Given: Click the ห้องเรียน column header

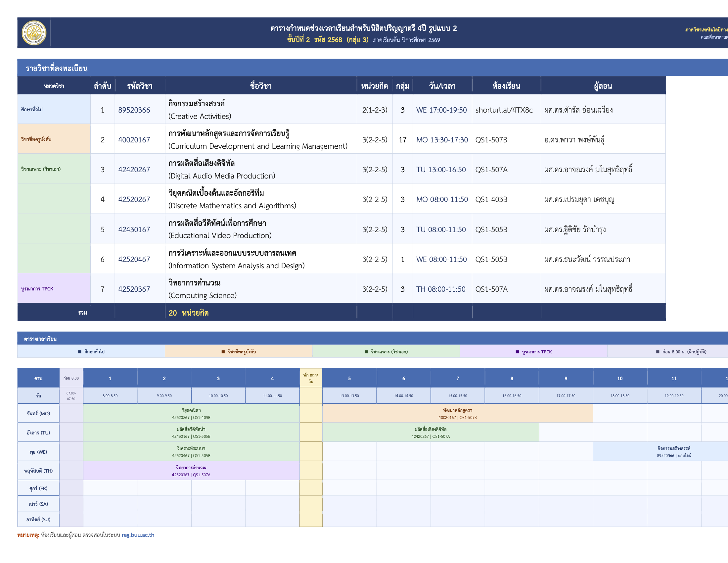Looking at the screenshot, I should tap(506, 85).
